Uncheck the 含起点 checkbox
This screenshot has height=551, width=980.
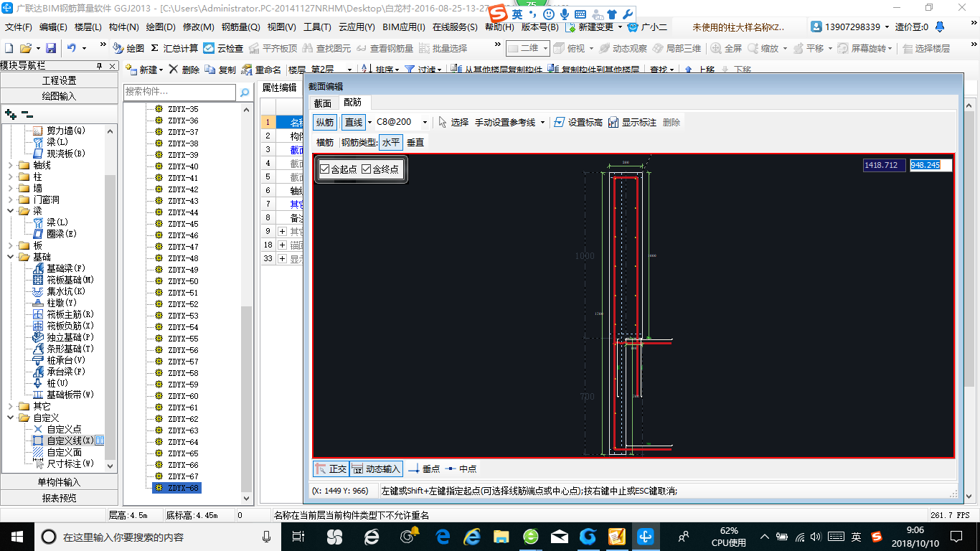click(325, 169)
